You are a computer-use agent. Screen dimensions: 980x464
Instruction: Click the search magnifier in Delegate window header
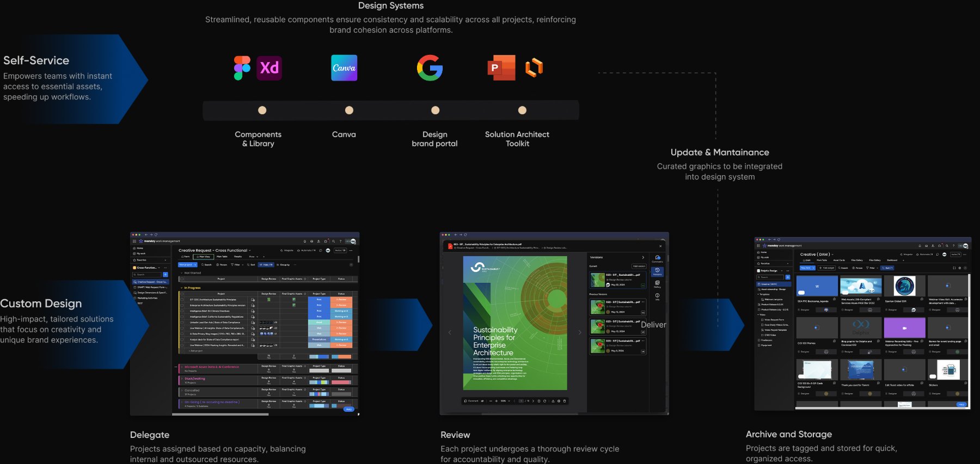333,242
